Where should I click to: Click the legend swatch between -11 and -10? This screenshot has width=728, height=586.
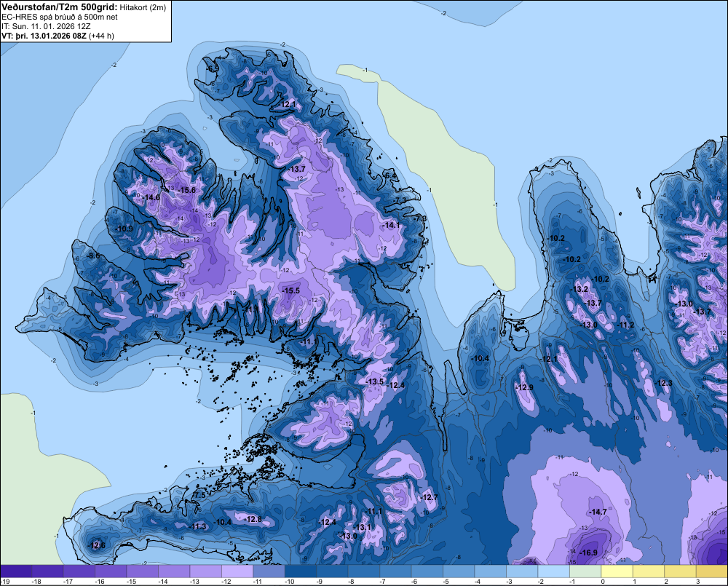pyautogui.click(x=269, y=571)
